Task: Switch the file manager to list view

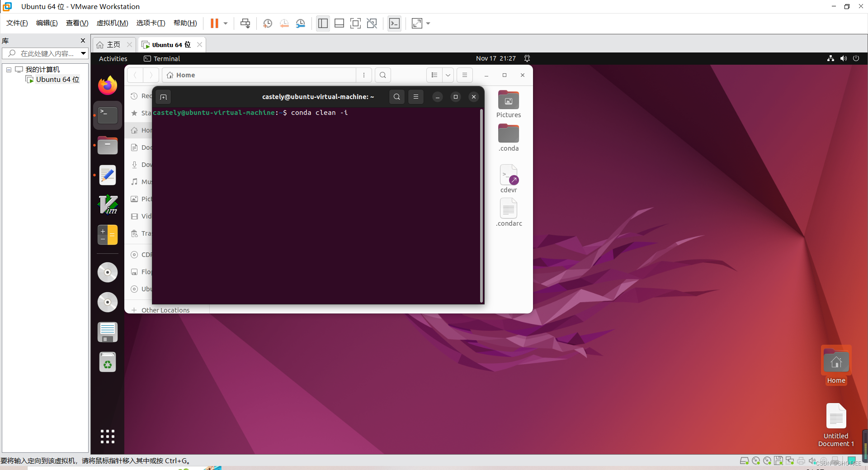Action: (434, 75)
